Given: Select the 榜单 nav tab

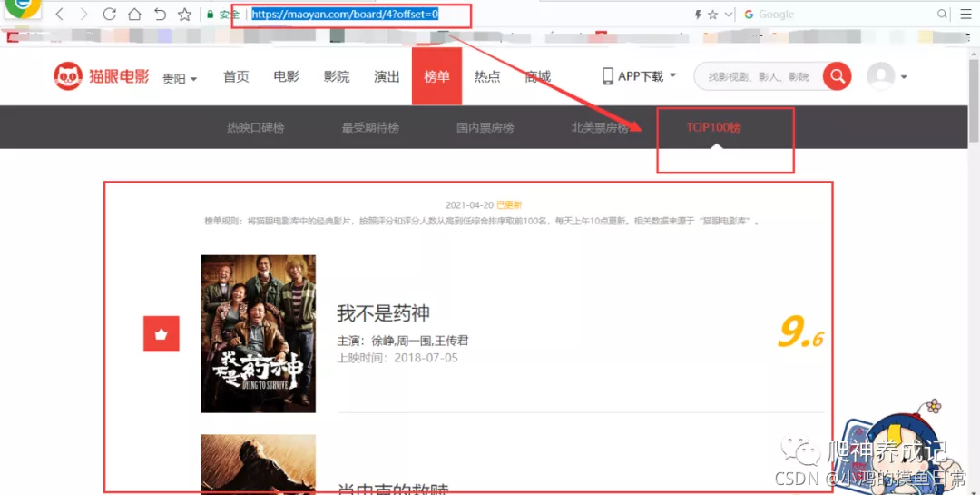Looking at the screenshot, I should (x=436, y=76).
